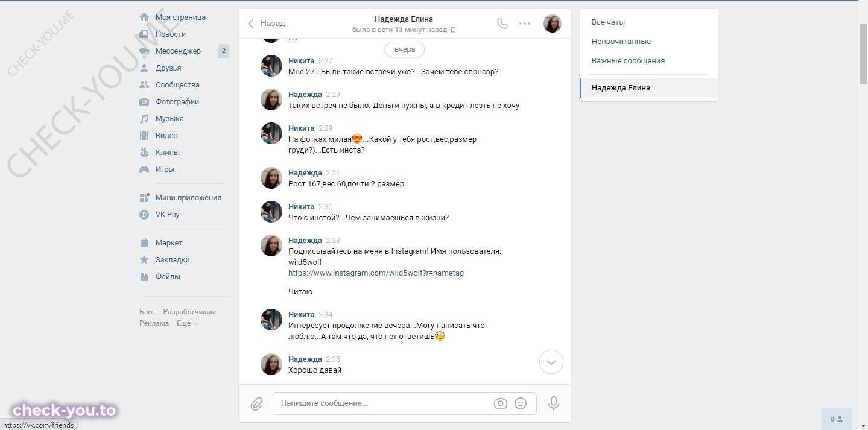Viewport: 868px width, 430px height.
Task: Expand the Ещё footer dropdown
Action: pyautogui.click(x=188, y=323)
